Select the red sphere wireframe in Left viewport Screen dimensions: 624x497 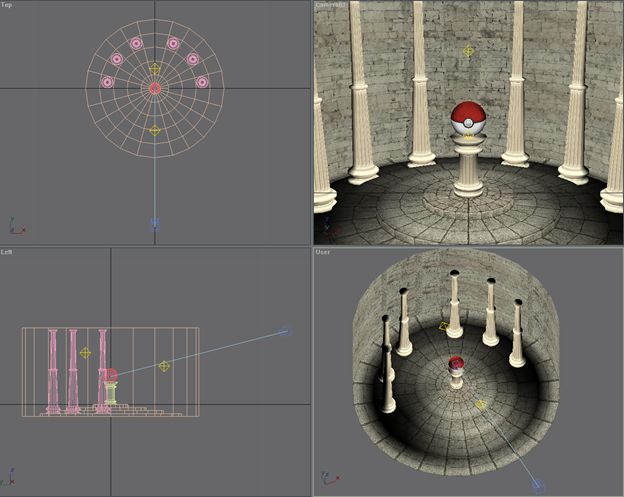tap(110, 375)
